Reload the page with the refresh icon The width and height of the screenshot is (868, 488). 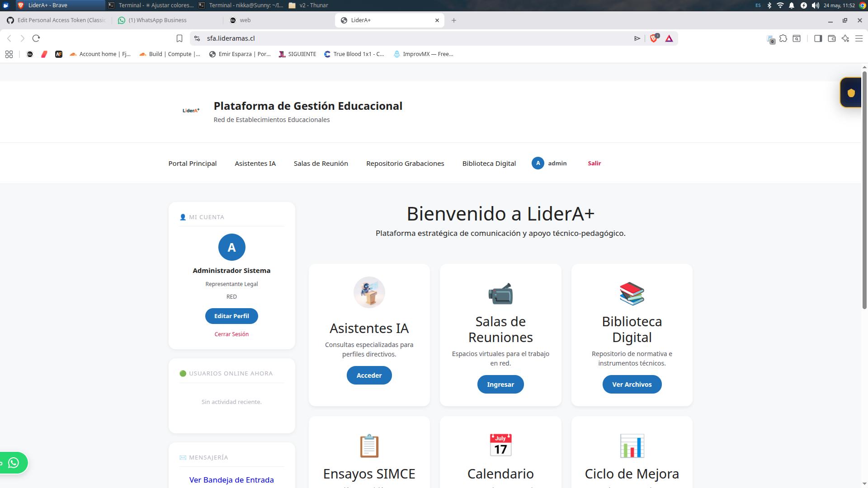point(36,38)
